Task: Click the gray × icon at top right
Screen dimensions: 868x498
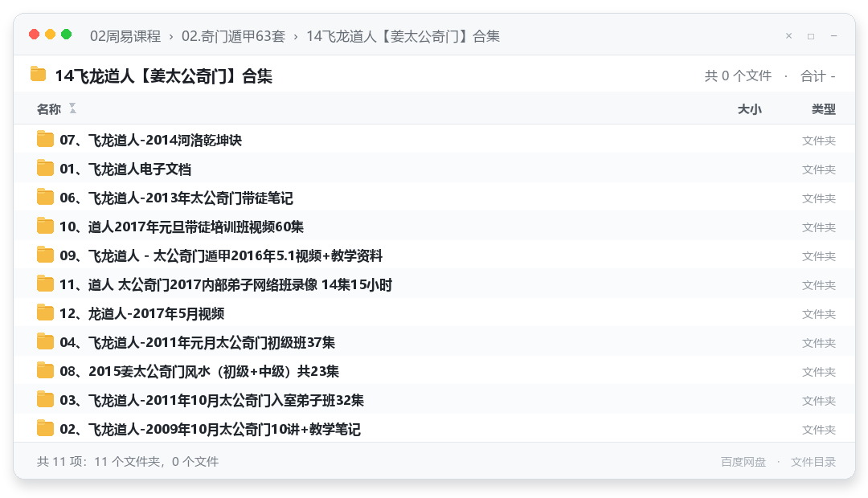Action: click(789, 36)
